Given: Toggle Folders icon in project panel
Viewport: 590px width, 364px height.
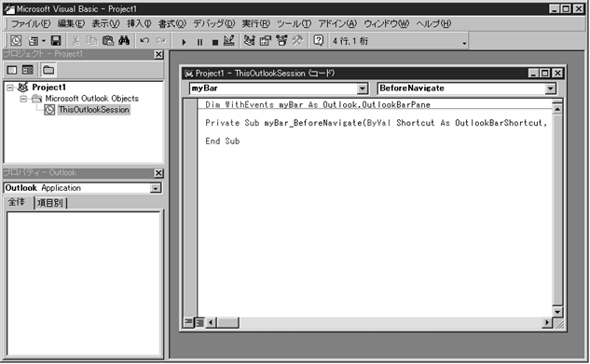Looking at the screenshot, I should (48, 70).
